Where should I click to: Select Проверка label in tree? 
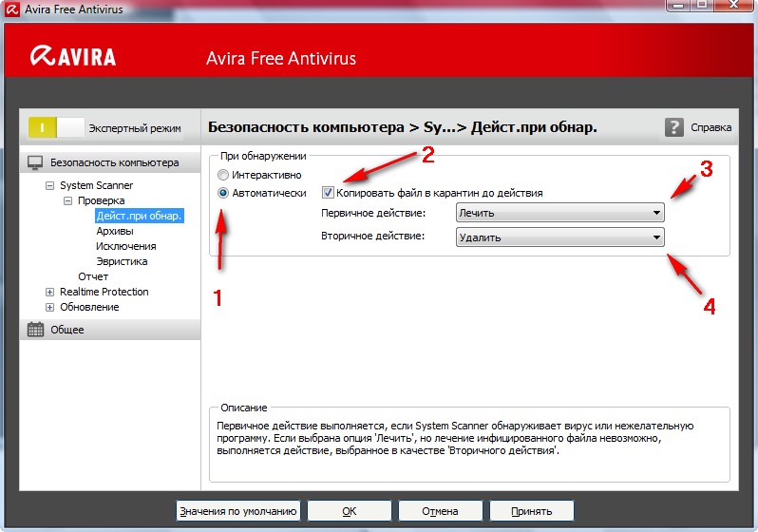(101, 200)
